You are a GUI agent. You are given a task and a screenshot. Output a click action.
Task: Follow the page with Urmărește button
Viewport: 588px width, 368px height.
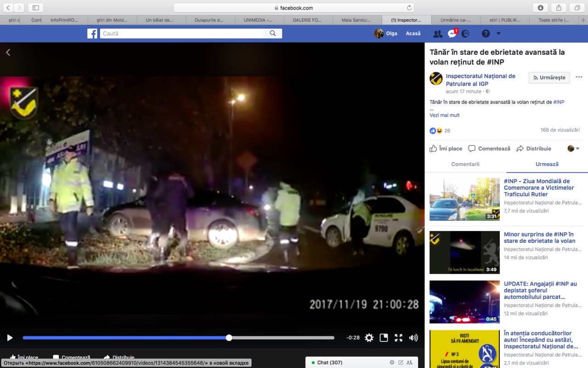[549, 78]
